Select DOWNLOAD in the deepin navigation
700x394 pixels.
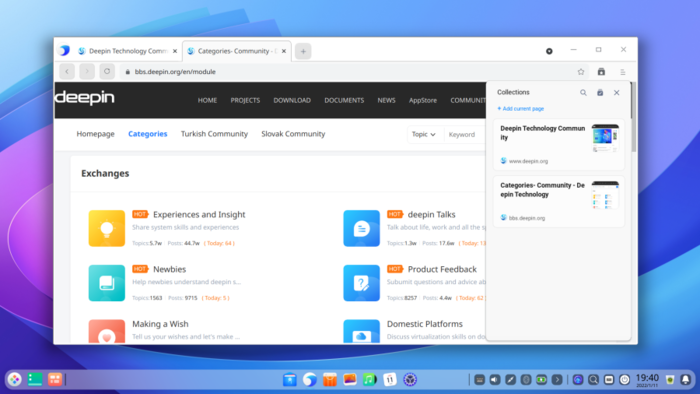pyautogui.click(x=292, y=100)
